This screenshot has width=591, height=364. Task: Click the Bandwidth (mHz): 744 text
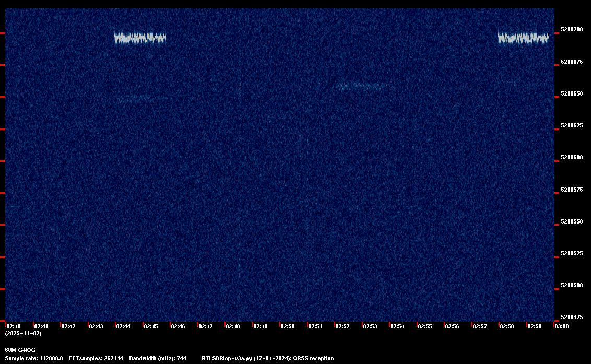(x=158, y=358)
